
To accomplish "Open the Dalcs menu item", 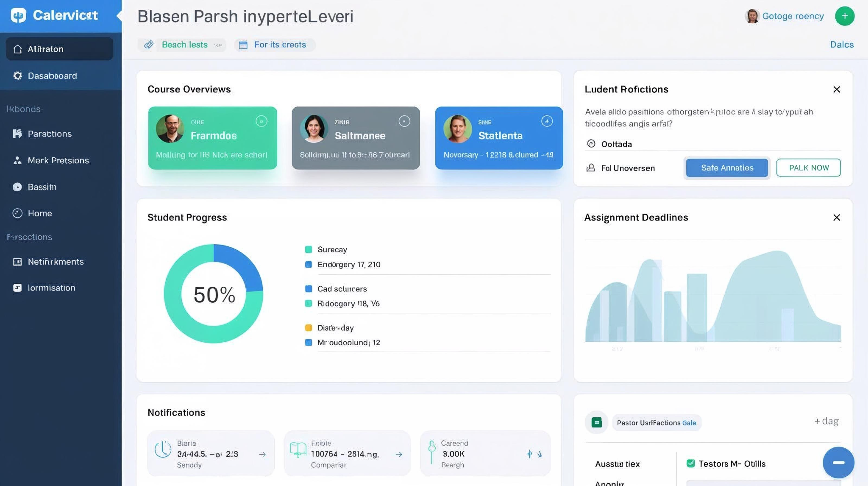I will (842, 45).
